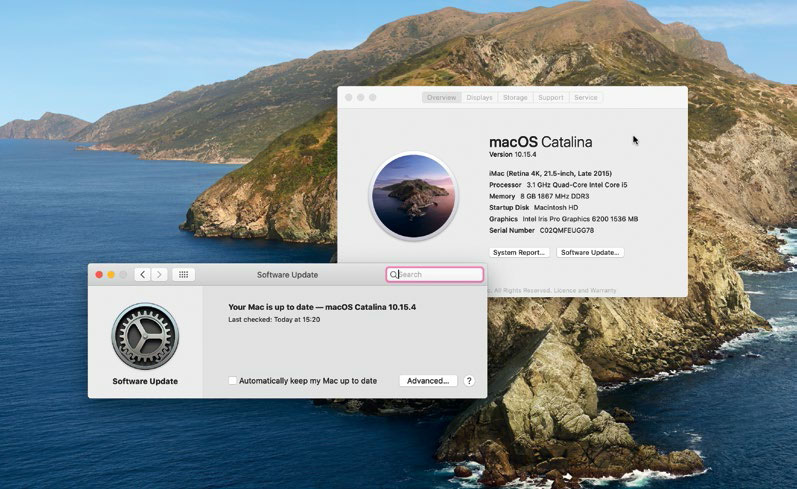Viewport: 797px width, 489px height.
Task: Click the Software Update window title
Action: pos(287,274)
